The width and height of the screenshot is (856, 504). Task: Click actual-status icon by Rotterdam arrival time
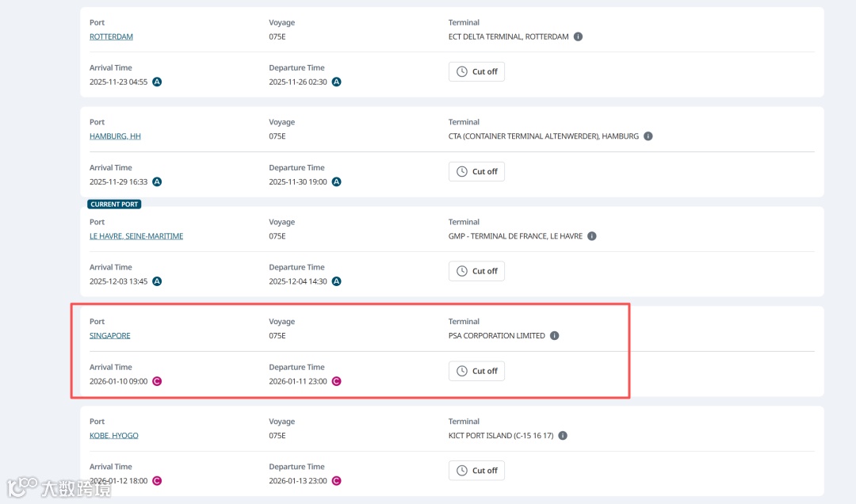[157, 82]
